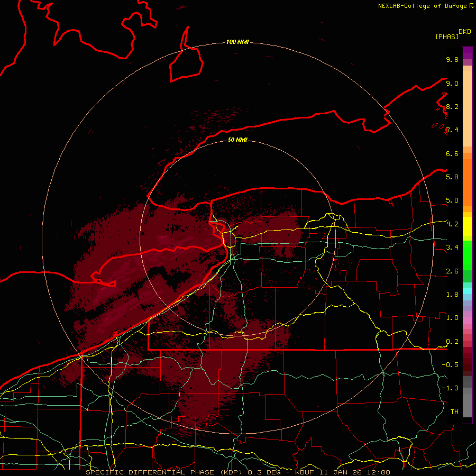Click the 6.6 scale value
The height and width of the screenshot is (476, 476).
tap(452, 153)
